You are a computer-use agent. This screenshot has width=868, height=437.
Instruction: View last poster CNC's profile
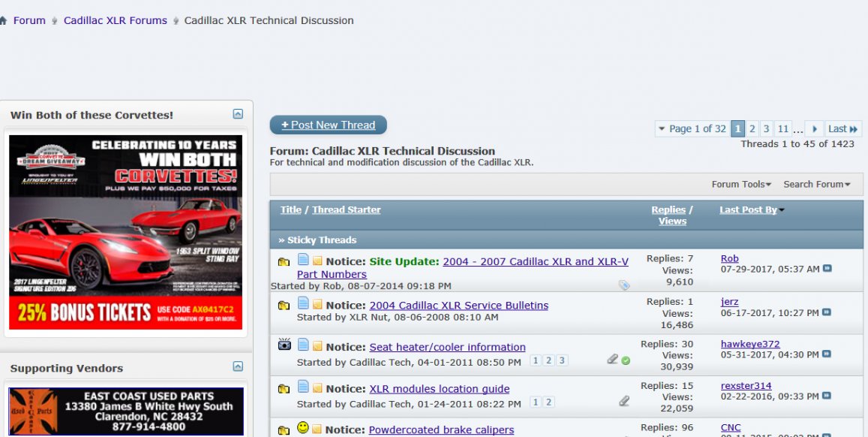pos(731,427)
